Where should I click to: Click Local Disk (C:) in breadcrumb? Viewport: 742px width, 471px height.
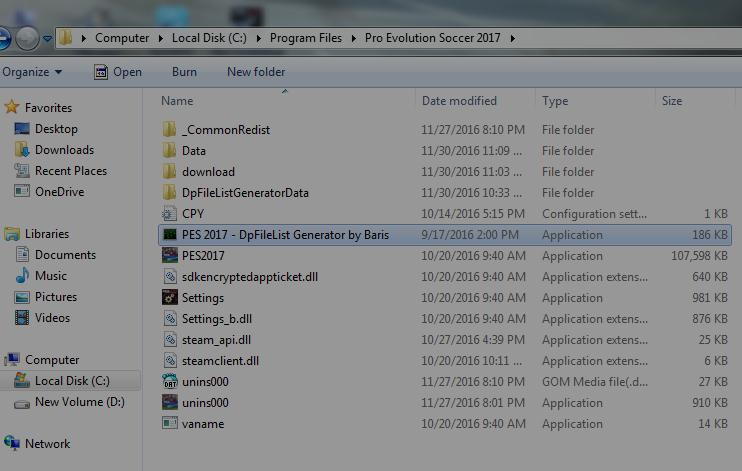209,38
